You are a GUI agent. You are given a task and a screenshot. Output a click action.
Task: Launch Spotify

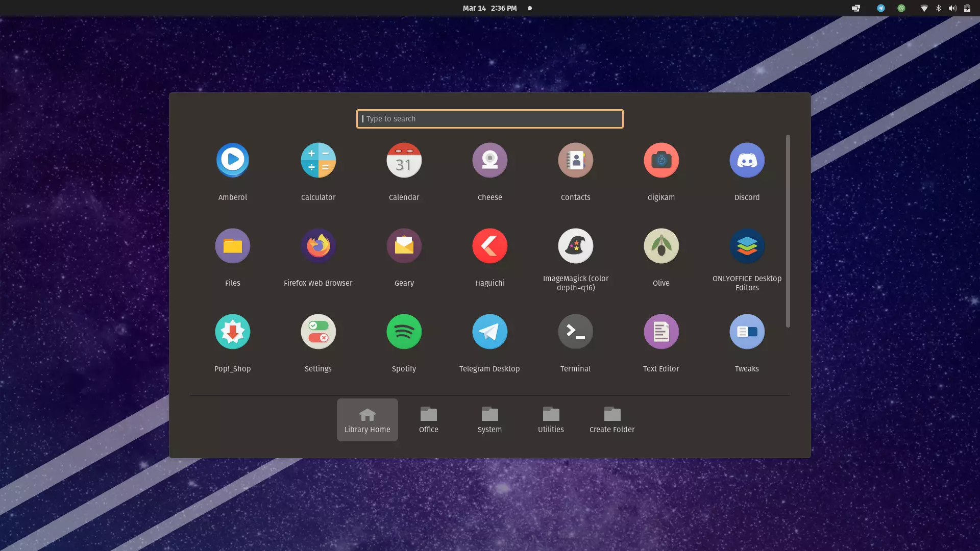click(404, 332)
